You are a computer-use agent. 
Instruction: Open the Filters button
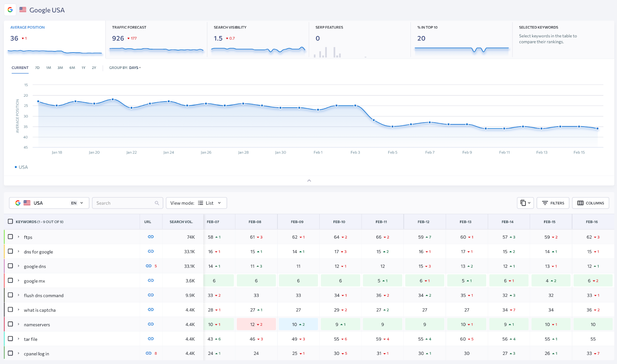[x=553, y=203]
